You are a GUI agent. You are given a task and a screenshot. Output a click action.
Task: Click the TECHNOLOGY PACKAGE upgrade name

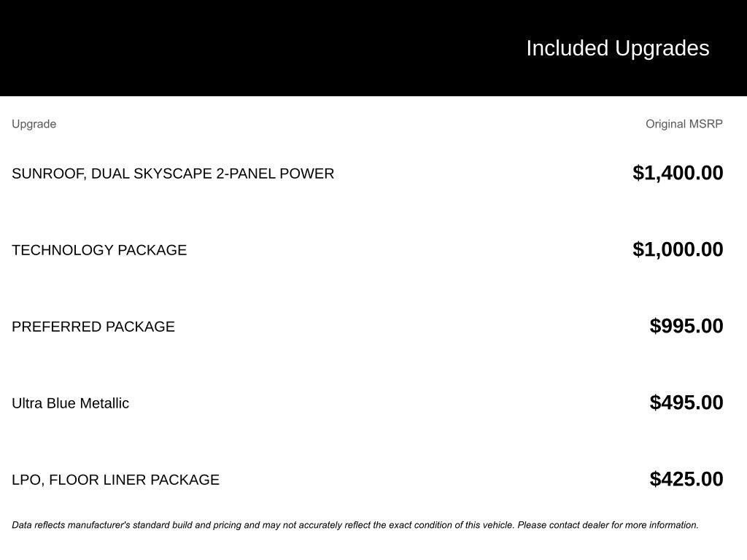99,250
